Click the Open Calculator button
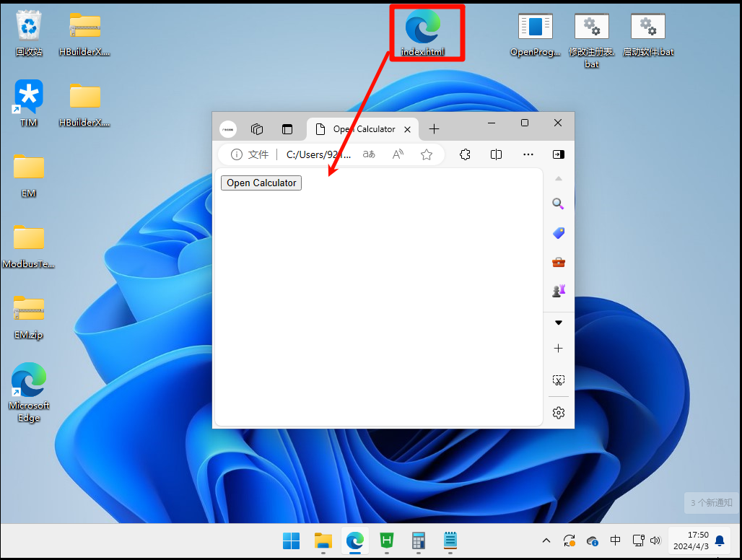This screenshot has width=742, height=560. pos(261,183)
